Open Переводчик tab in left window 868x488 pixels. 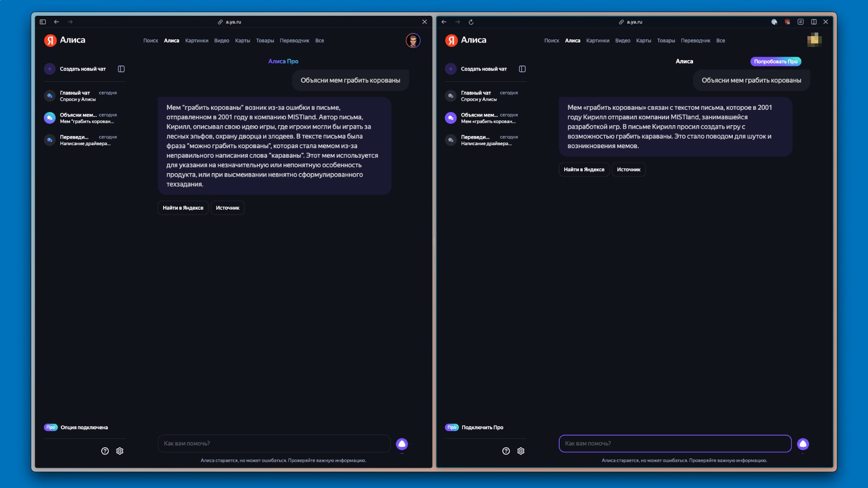coord(294,41)
